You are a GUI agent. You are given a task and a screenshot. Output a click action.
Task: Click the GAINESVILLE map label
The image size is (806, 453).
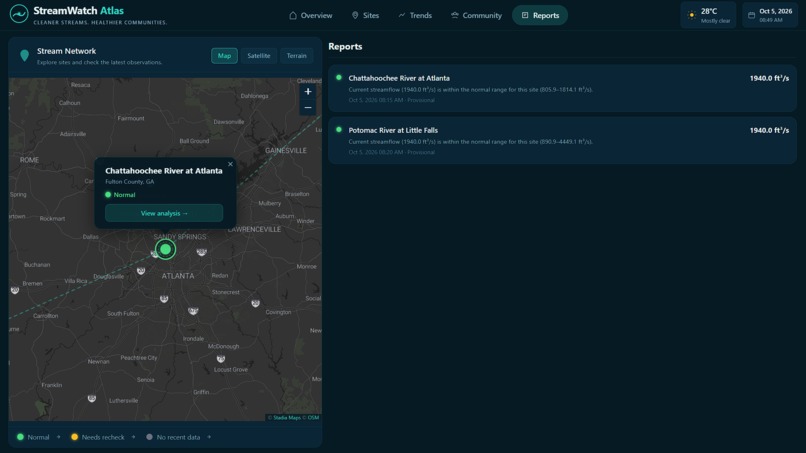click(x=286, y=151)
